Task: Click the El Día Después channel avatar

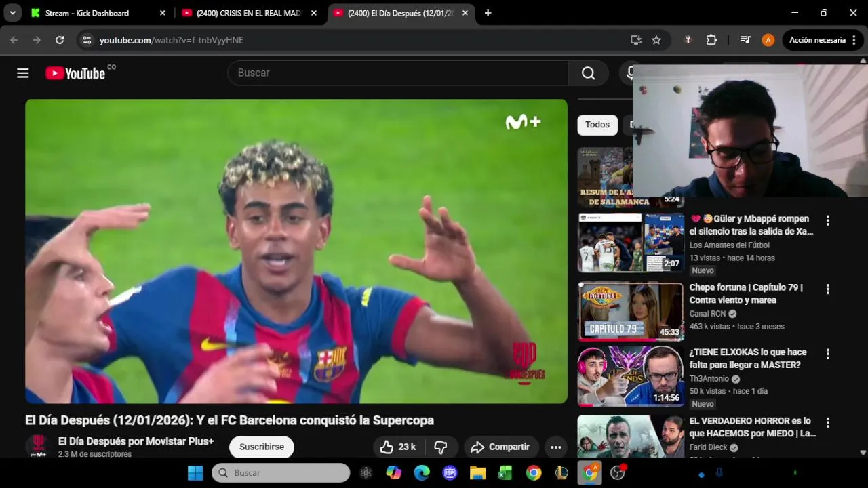Action: (x=38, y=447)
